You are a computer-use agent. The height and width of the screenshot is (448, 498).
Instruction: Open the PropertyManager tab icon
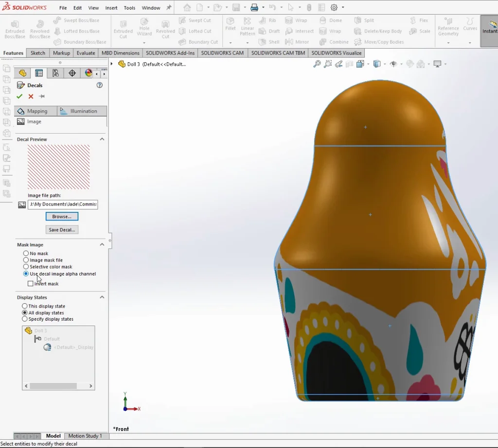click(39, 73)
